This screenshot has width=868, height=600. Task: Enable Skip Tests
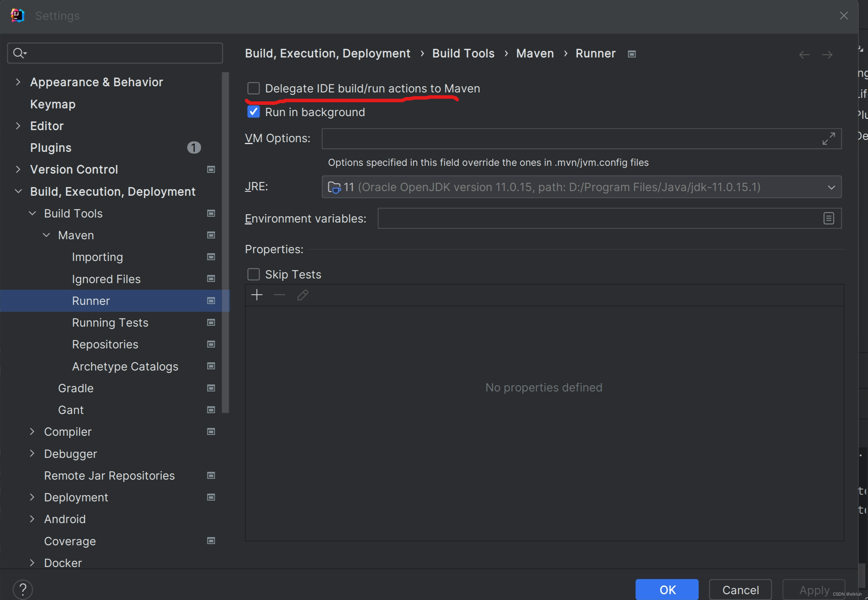coord(253,274)
